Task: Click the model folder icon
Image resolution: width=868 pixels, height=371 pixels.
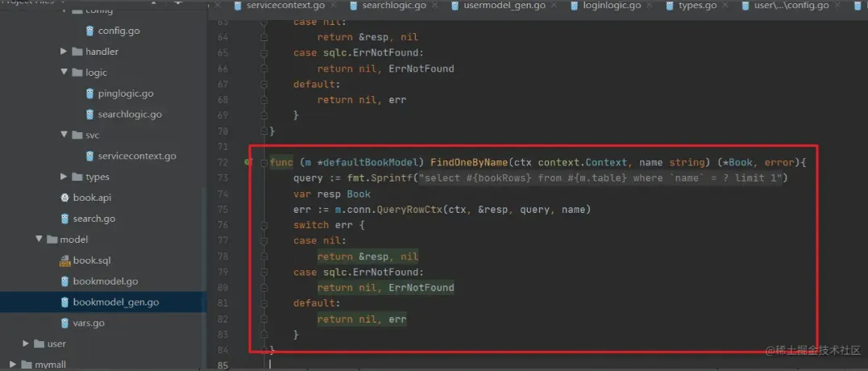Action: coord(52,240)
